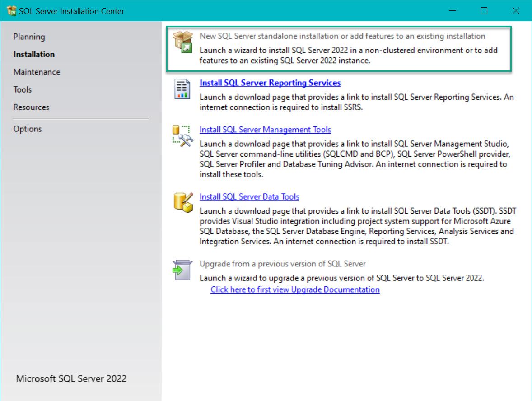This screenshot has height=401, width=532.
Task: Open Install SQL Server Management Tools link
Action: pyautogui.click(x=265, y=130)
